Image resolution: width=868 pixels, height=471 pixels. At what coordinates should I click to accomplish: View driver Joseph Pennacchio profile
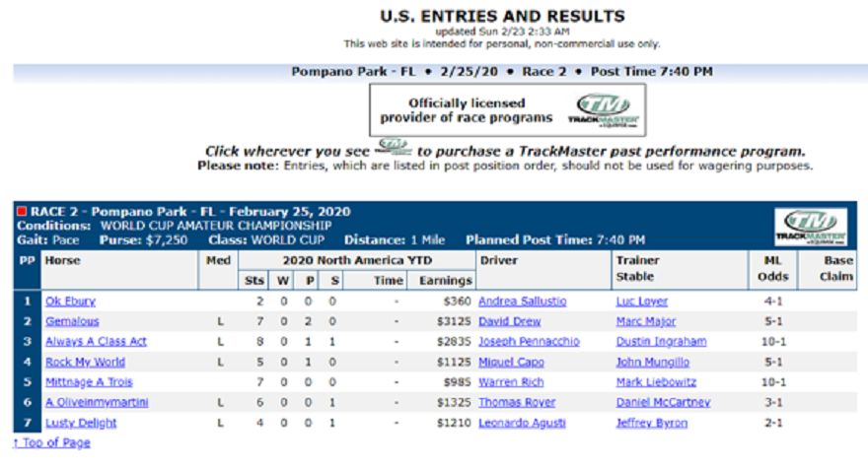point(529,342)
